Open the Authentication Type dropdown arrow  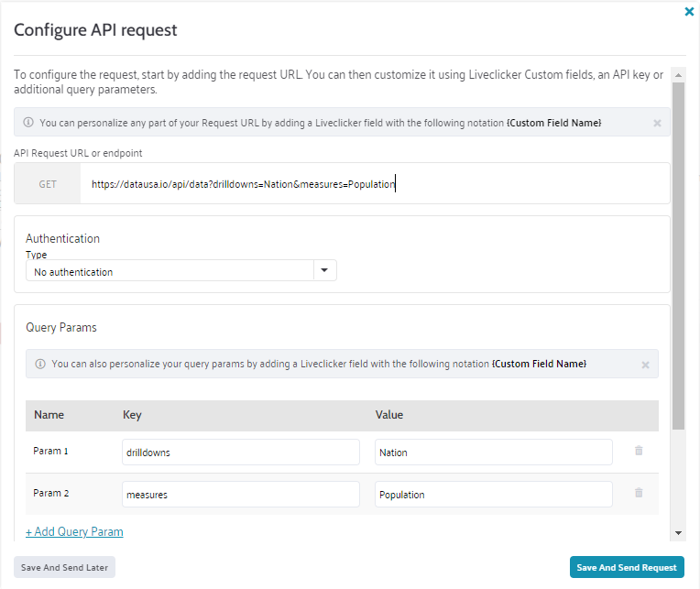(x=325, y=270)
